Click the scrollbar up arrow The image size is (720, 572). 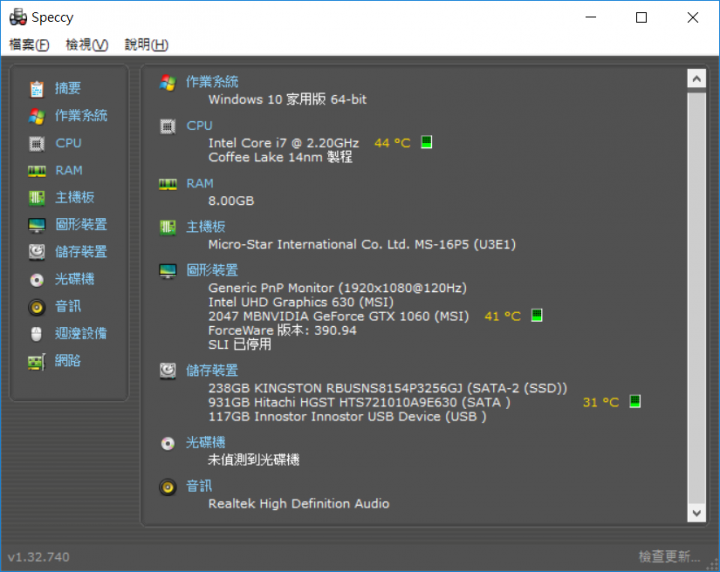[x=697, y=79]
